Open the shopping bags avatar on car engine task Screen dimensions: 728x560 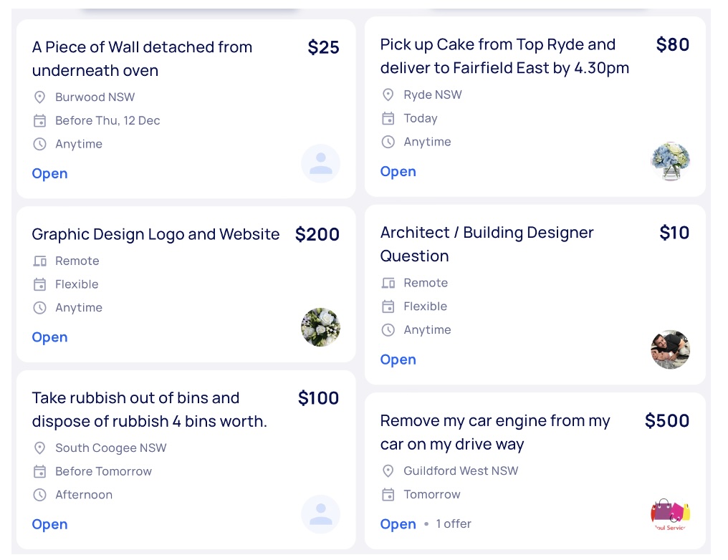[x=670, y=514]
